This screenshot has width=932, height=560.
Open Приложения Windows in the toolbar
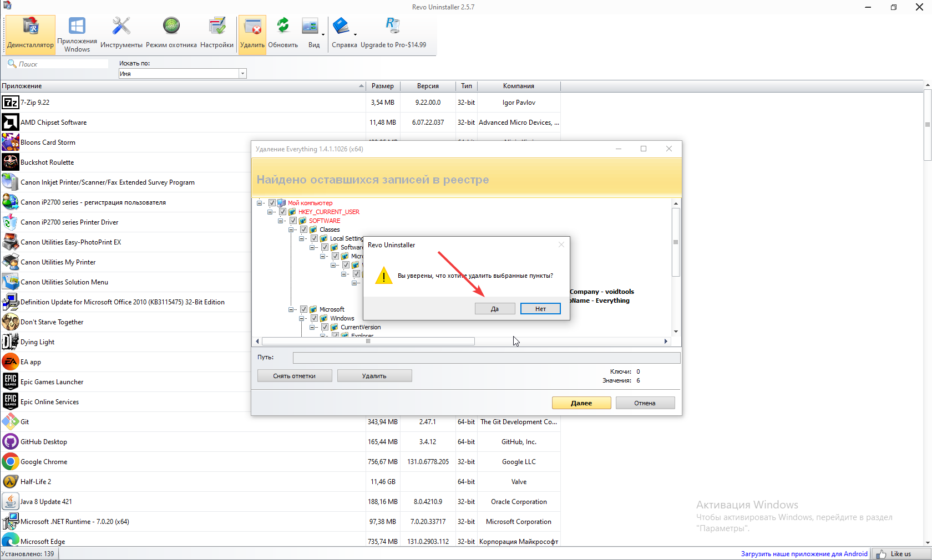(x=77, y=34)
